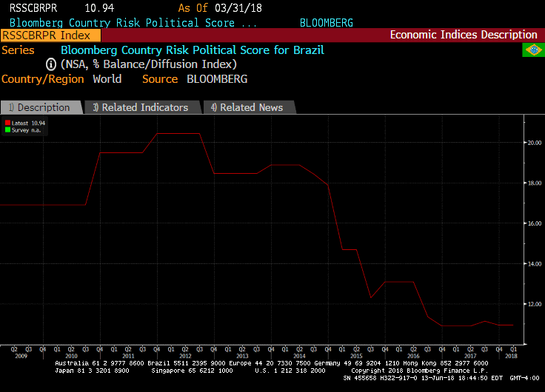Click the Brazil flag icon

coord(533,50)
